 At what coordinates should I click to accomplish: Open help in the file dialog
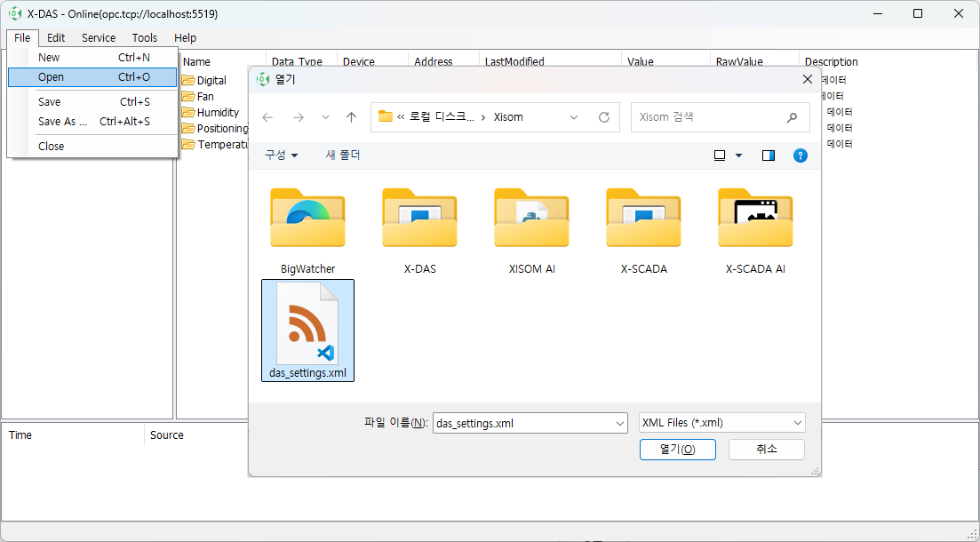(800, 155)
